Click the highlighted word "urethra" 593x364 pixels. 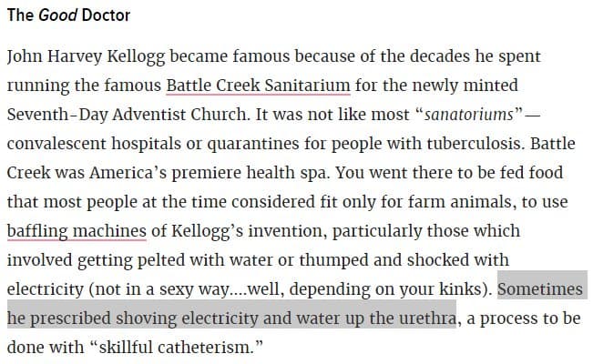point(425,319)
